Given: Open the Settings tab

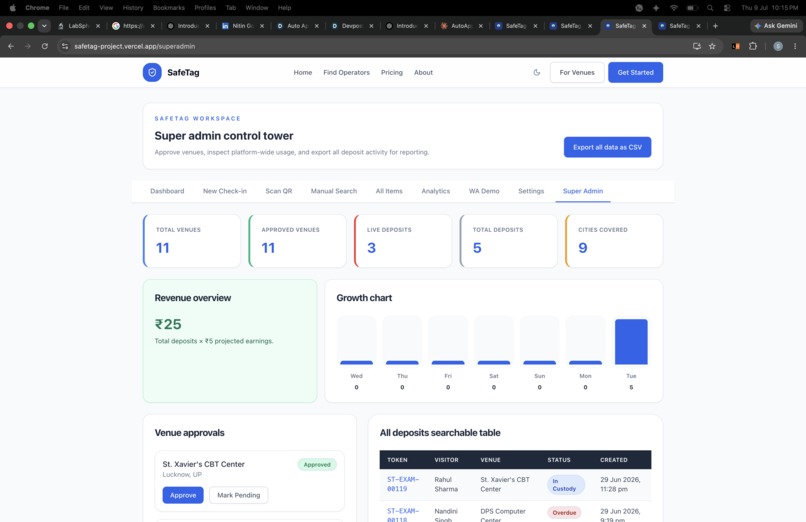Looking at the screenshot, I should click(531, 191).
